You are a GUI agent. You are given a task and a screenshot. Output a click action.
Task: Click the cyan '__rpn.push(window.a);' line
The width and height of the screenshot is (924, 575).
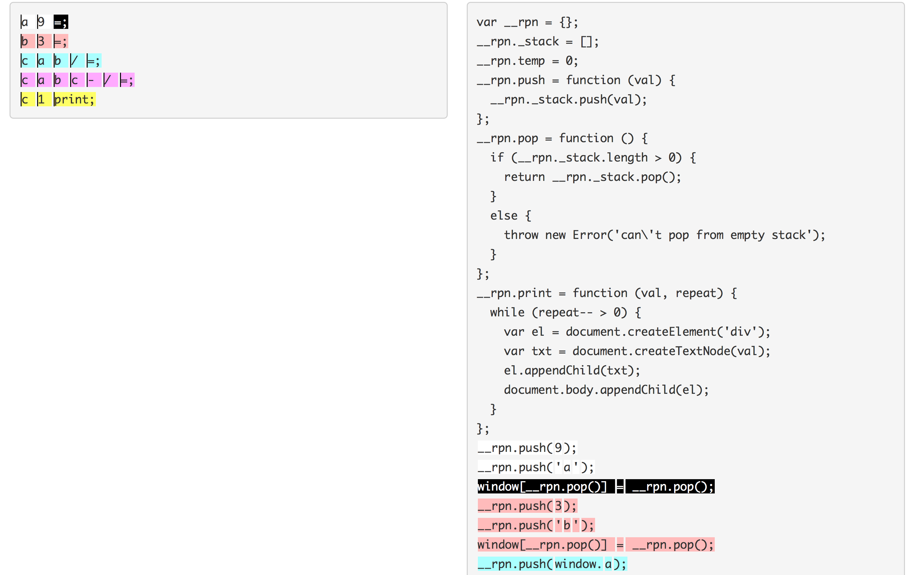click(552, 564)
